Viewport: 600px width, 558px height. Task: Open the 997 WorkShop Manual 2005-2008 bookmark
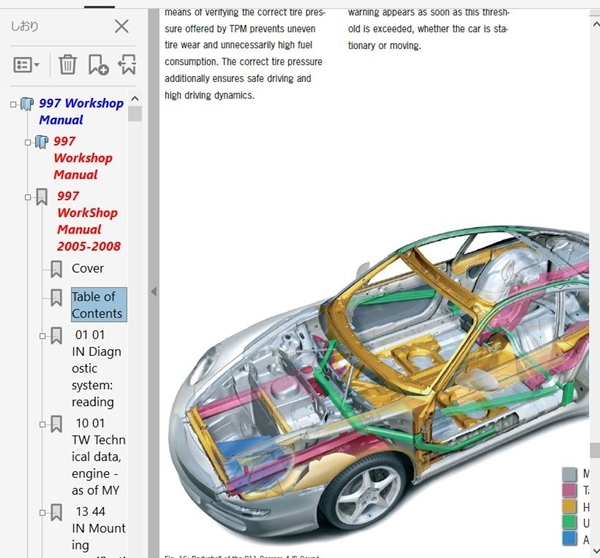[88, 221]
